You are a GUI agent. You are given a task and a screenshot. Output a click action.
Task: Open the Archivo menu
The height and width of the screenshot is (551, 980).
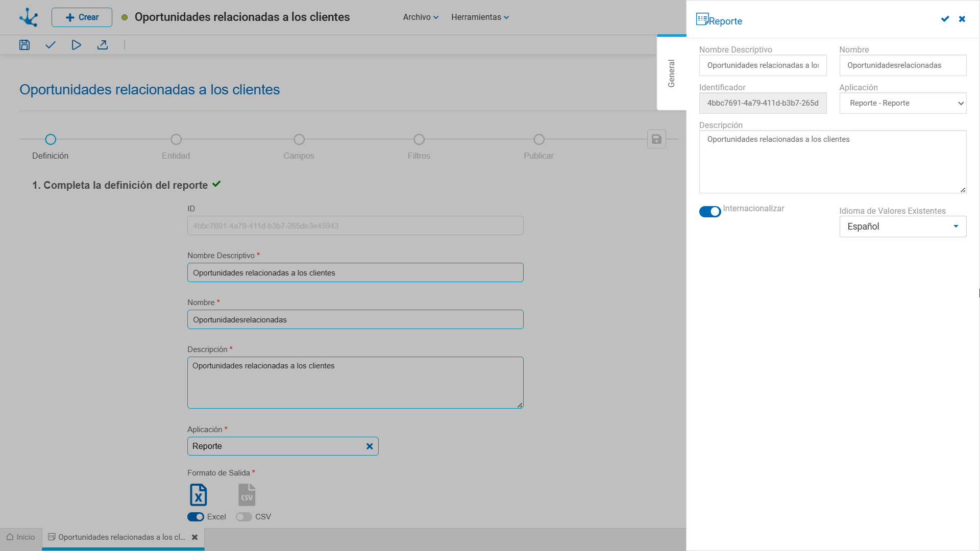[x=421, y=17]
